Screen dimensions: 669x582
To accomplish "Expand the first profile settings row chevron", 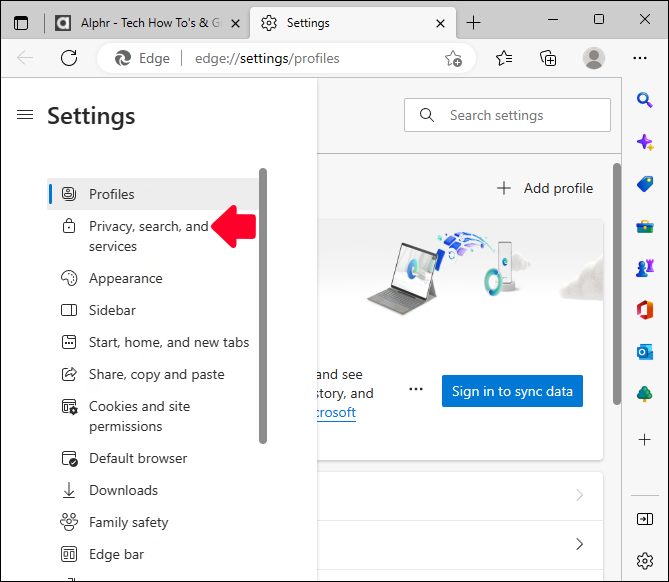I will [579, 495].
